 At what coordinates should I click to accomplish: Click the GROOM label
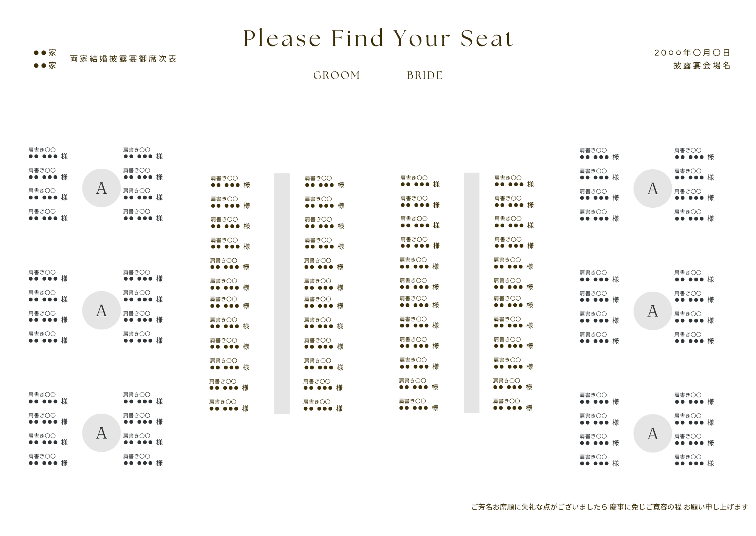(337, 76)
